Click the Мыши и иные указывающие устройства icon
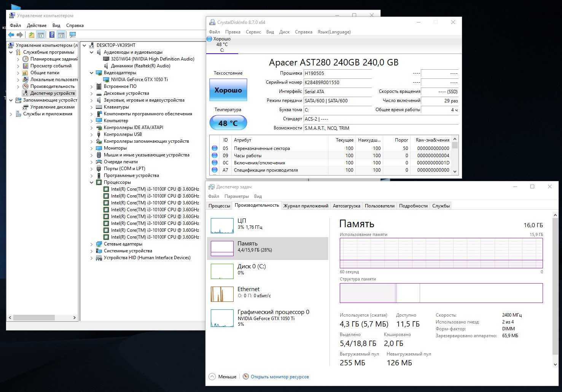The height and width of the screenshot is (392, 562). pyautogui.click(x=99, y=155)
